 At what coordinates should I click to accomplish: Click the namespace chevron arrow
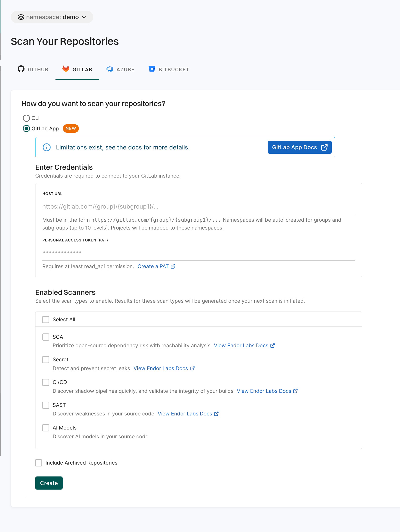coord(84,17)
